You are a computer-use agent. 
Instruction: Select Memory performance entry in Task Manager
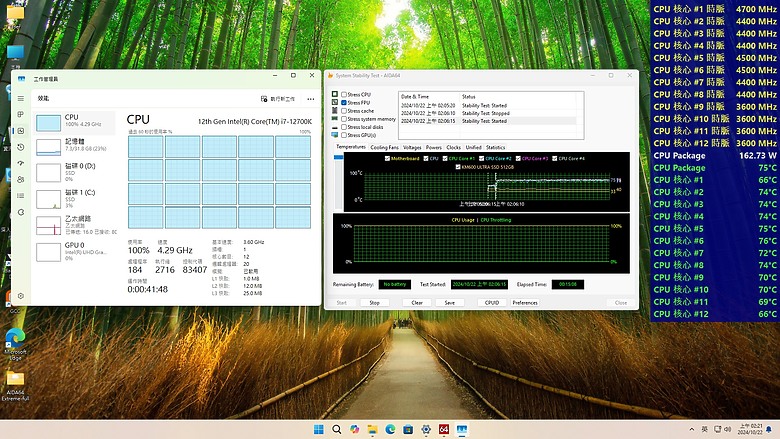(x=75, y=146)
